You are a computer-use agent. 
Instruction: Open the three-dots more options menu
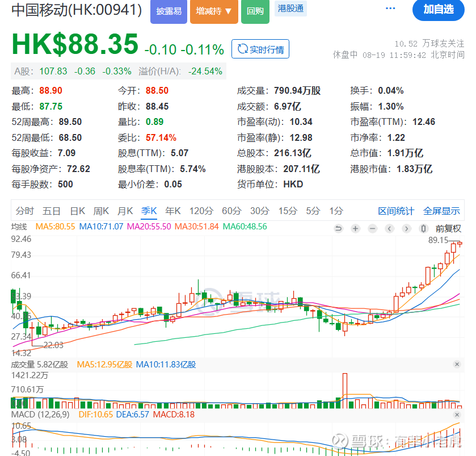click(390, 8)
